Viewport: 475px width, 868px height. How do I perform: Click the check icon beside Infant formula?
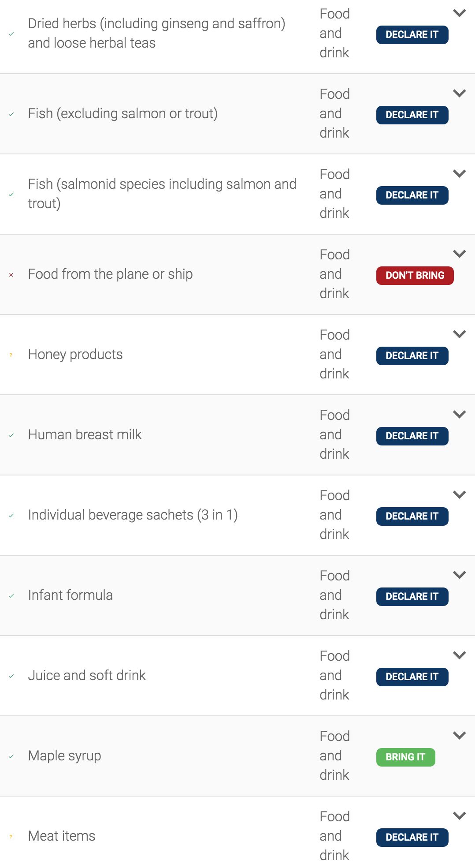click(x=11, y=596)
